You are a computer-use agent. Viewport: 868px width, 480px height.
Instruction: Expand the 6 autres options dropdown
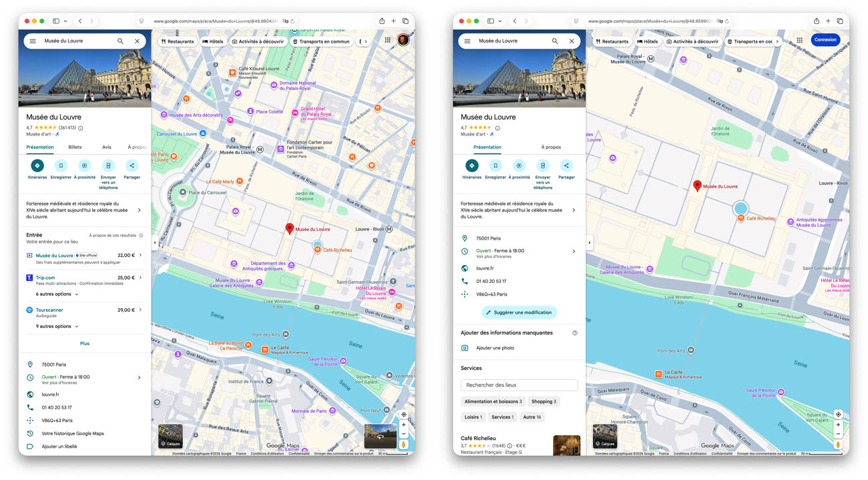click(57, 294)
